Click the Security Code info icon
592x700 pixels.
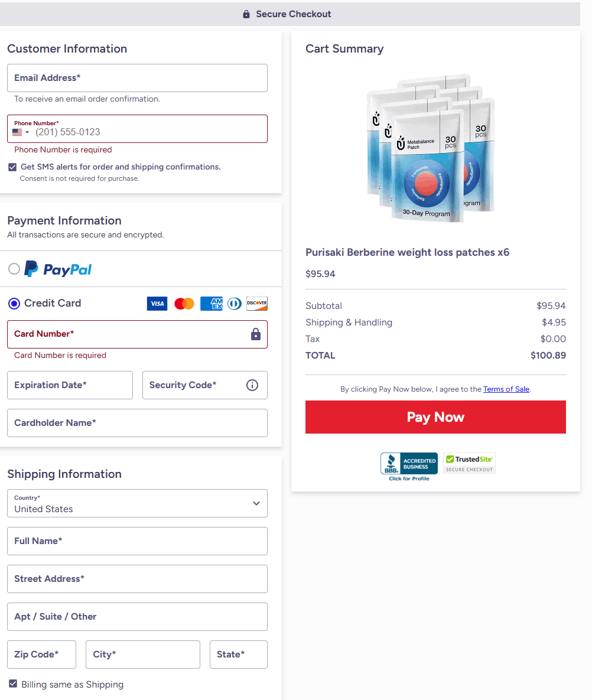pyautogui.click(x=252, y=385)
